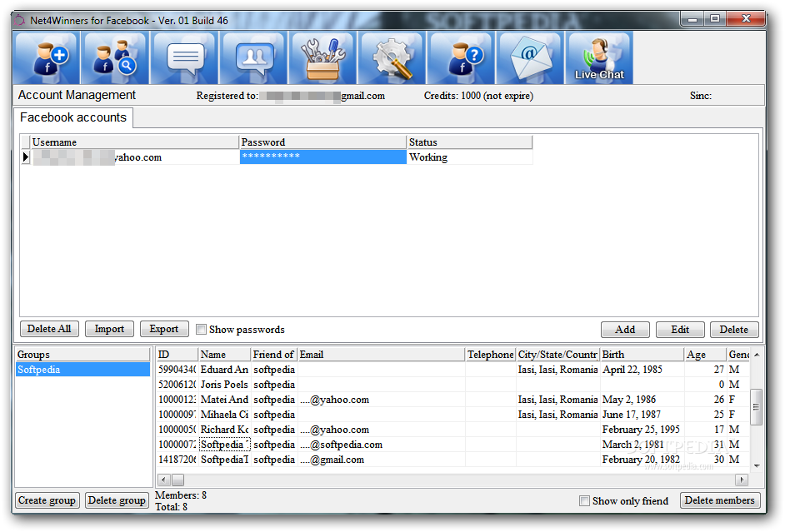Open the add Facebook account tool
The height and width of the screenshot is (532, 785).
(x=47, y=57)
